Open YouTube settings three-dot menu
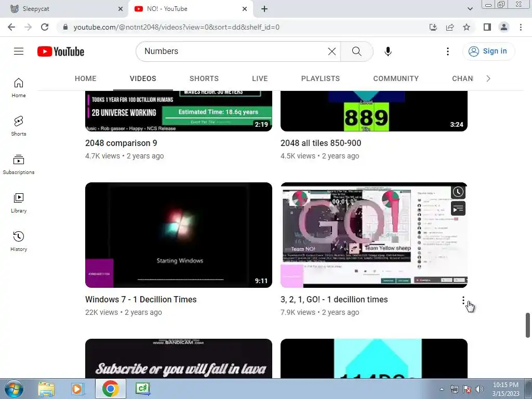The height and width of the screenshot is (399, 532). [x=447, y=51]
